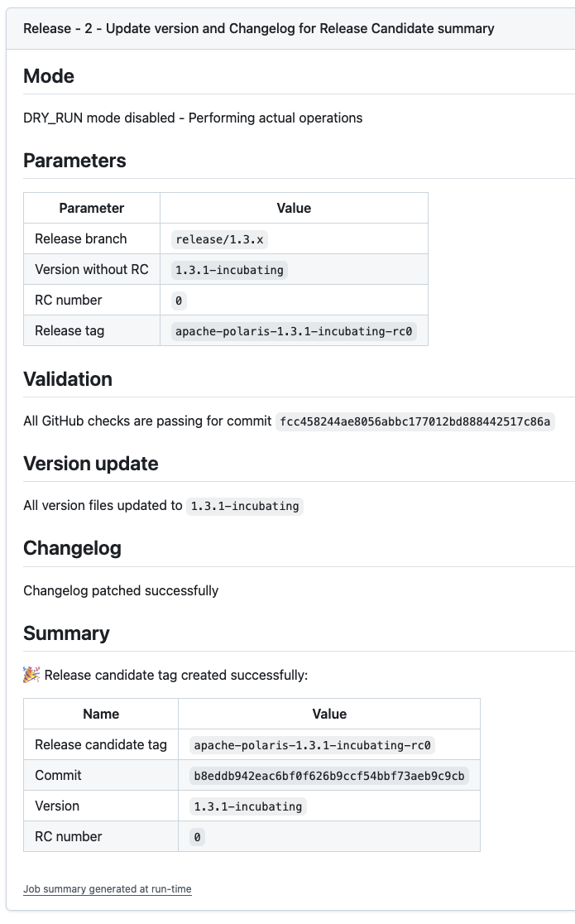The width and height of the screenshot is (575, 924).
Task: Click the release tag value in Parameters table
Action: 294,331
